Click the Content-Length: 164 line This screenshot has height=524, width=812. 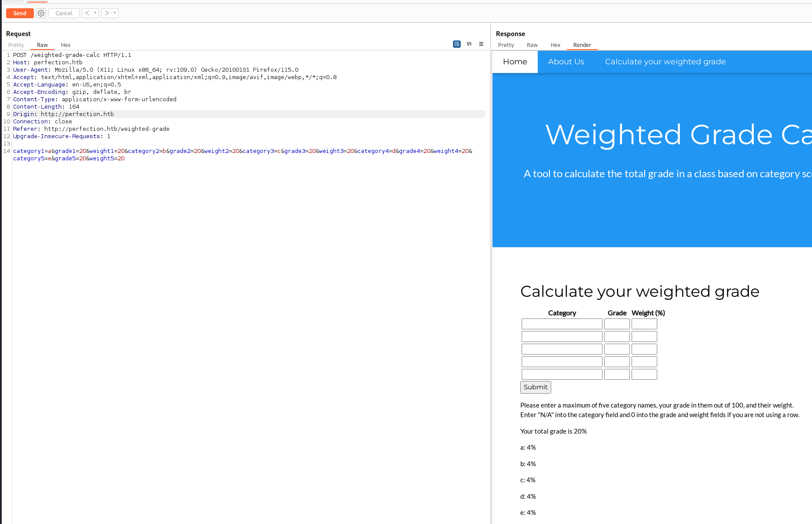(46, 107)
